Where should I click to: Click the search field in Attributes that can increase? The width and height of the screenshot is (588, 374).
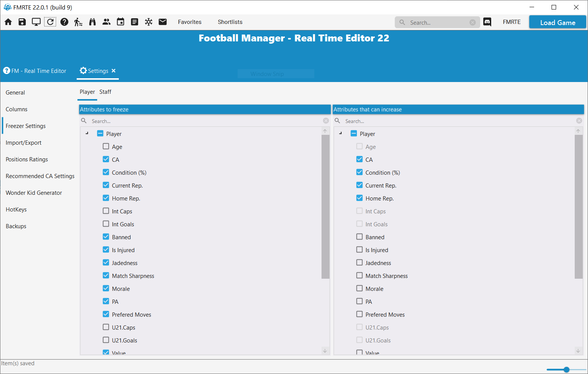click(x=459, y=121)
